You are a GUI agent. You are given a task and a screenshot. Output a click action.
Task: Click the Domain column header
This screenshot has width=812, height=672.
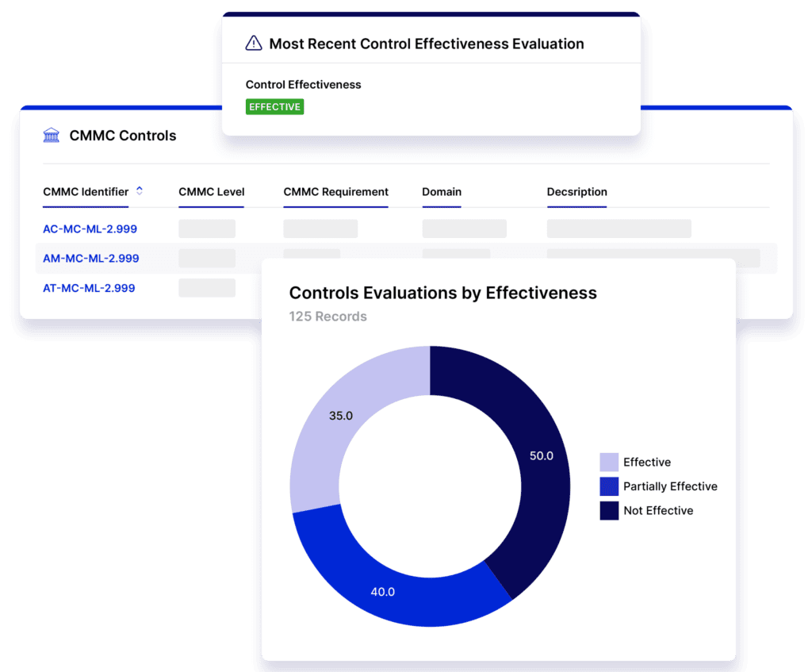pyautogui.click(x=442, y=192)
